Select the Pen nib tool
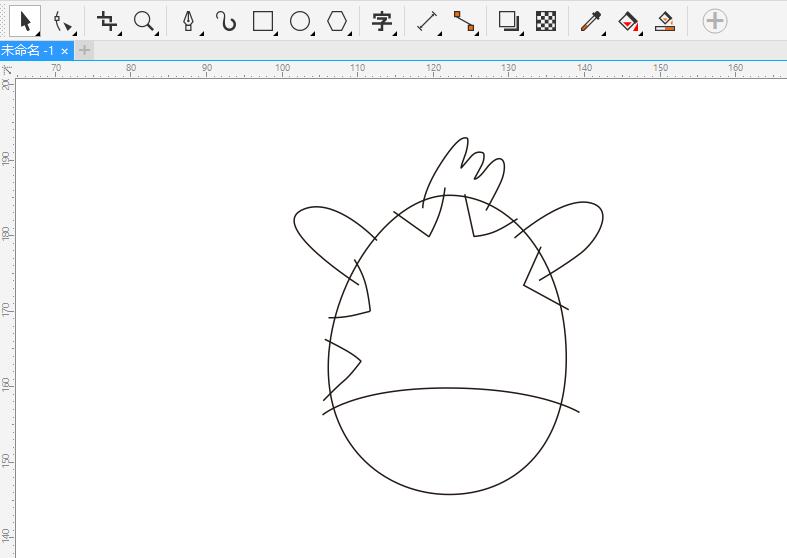 click(x=189, y=22)
